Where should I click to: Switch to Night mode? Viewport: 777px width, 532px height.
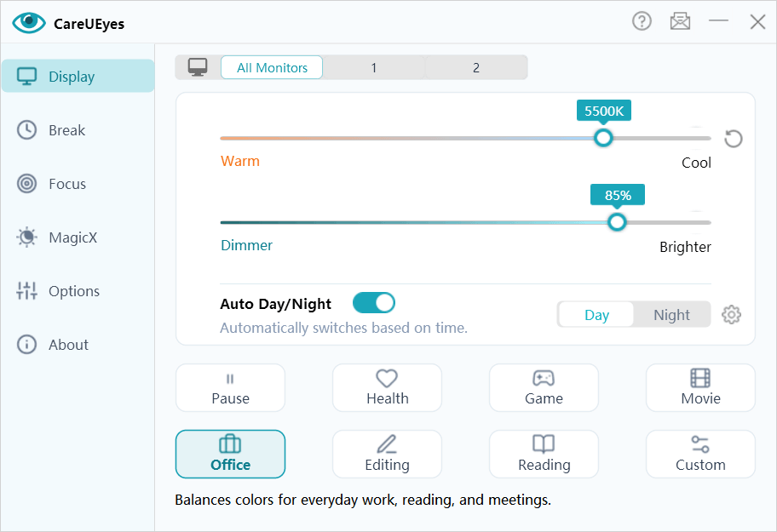tap(671, 315)
